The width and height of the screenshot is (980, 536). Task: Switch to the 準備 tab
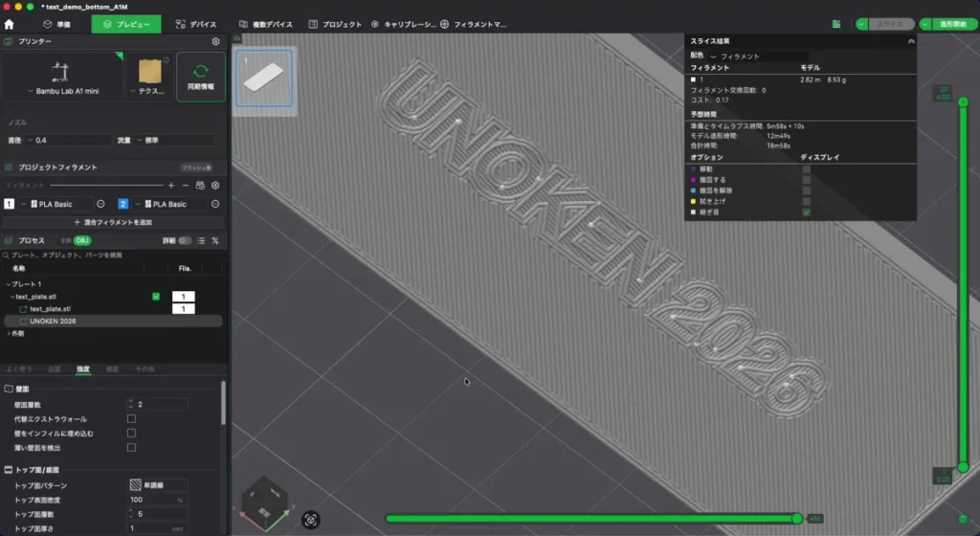56,24
